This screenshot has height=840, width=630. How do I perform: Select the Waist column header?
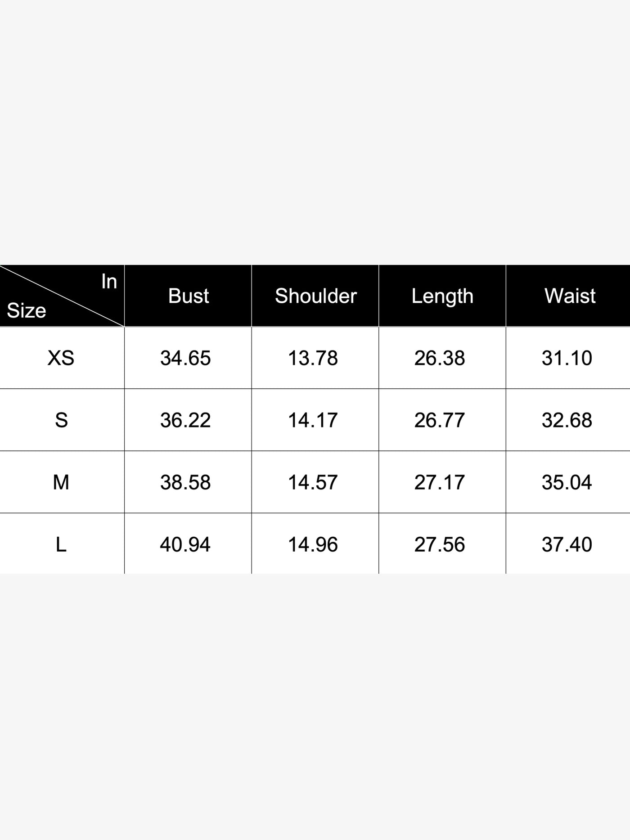click(x=570, y=296)
